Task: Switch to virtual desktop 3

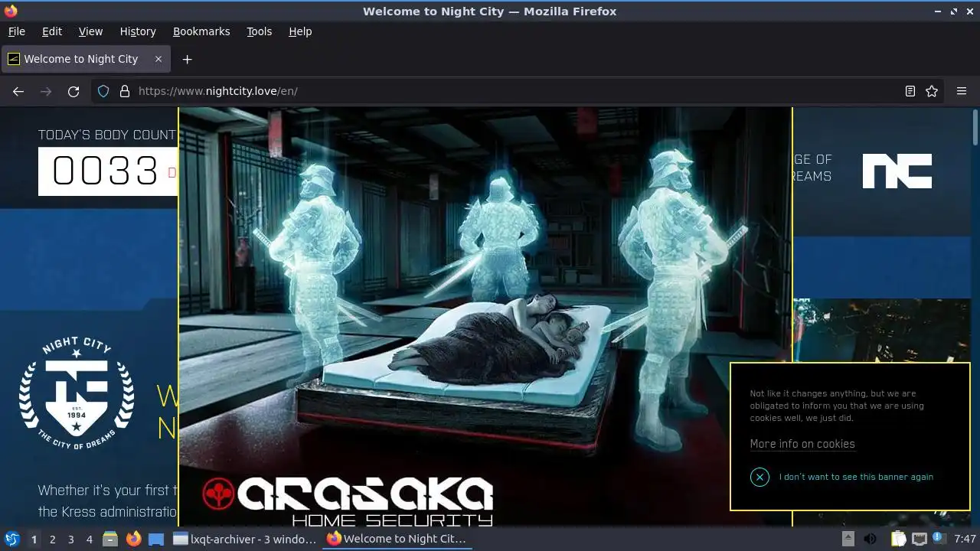Action: tap(70, 539)
